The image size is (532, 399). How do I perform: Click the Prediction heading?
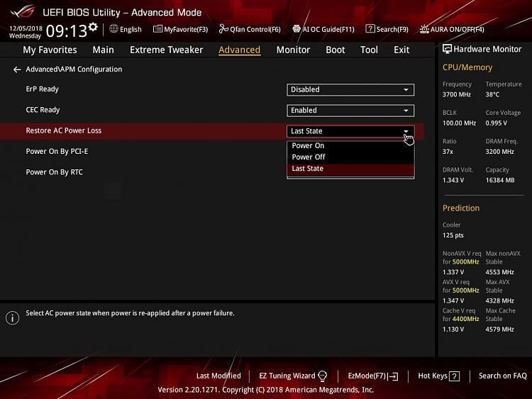461,208
